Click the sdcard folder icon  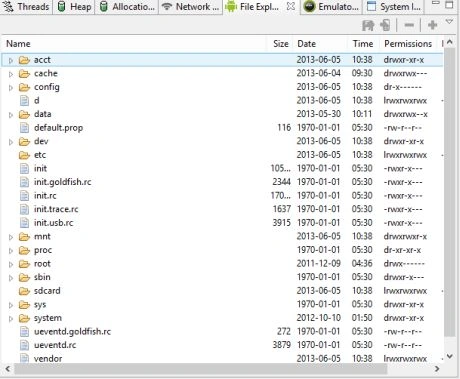24,291
